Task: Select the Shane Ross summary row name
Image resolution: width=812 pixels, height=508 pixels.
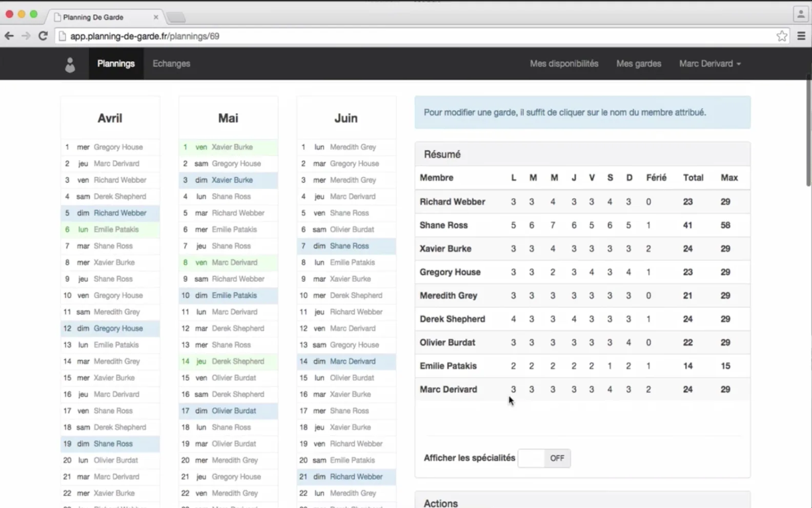Action: (443, 225)
